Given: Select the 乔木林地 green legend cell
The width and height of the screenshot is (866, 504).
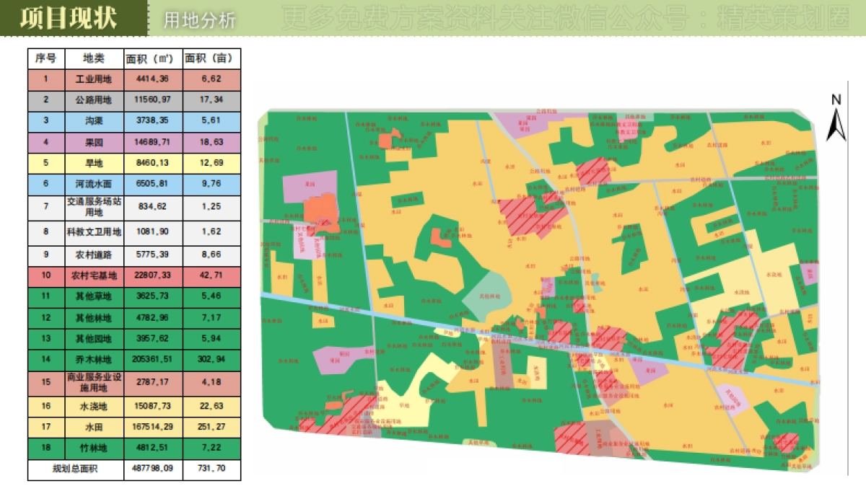Looking at the screenshot, I should click(x=94, y=359).
